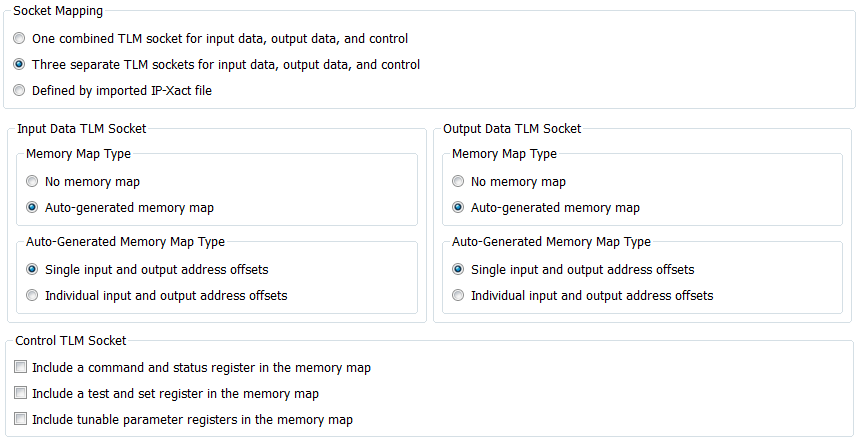Choose three separate TLM sockets option
Screen dimensions: 859x446
point(20,65)
